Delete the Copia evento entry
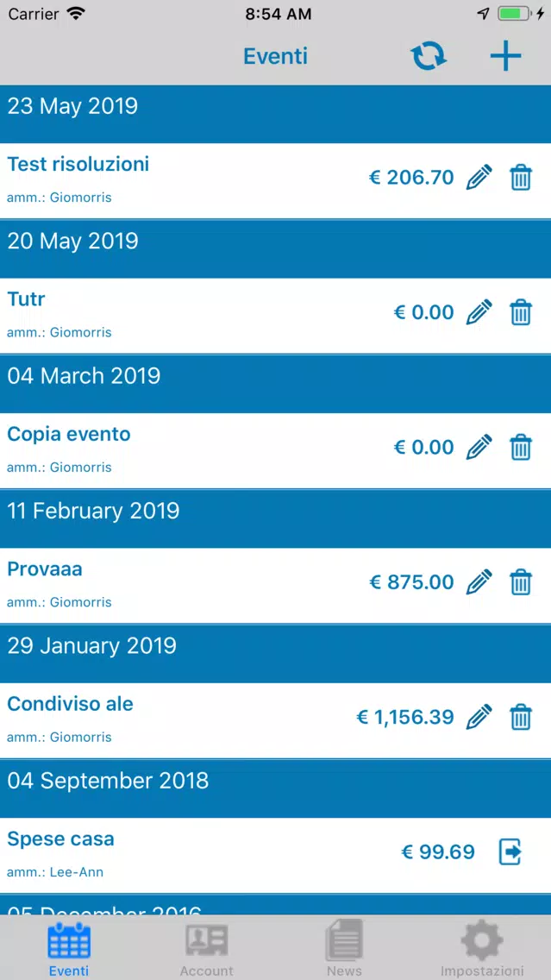 click(x=521, y=448)
